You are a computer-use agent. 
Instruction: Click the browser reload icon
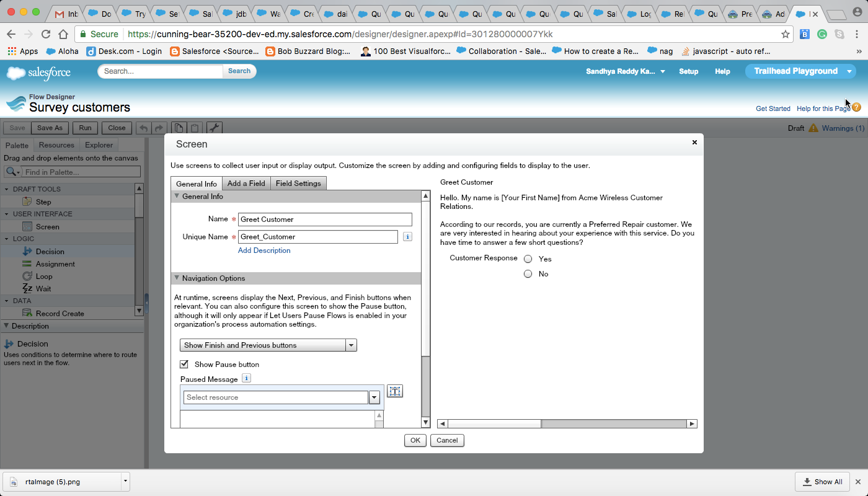[x=46, y=34]
